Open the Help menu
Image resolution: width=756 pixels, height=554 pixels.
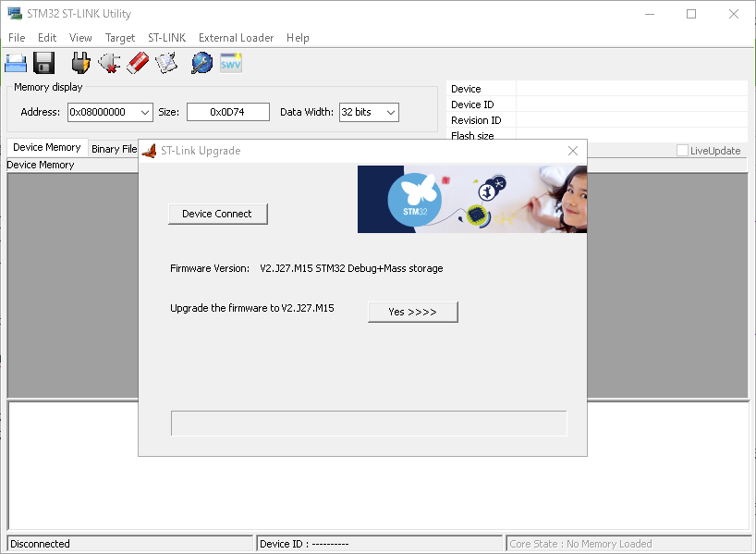(x=298, y=38)
